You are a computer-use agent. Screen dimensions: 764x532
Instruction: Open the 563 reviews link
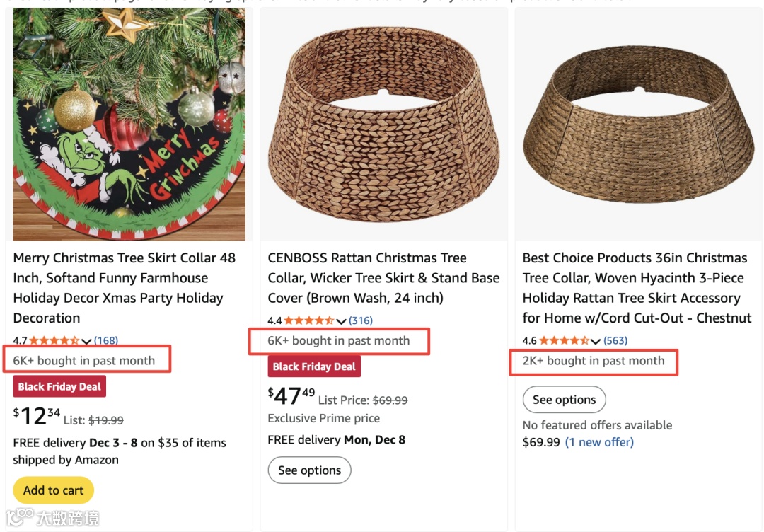click(615, 340)
